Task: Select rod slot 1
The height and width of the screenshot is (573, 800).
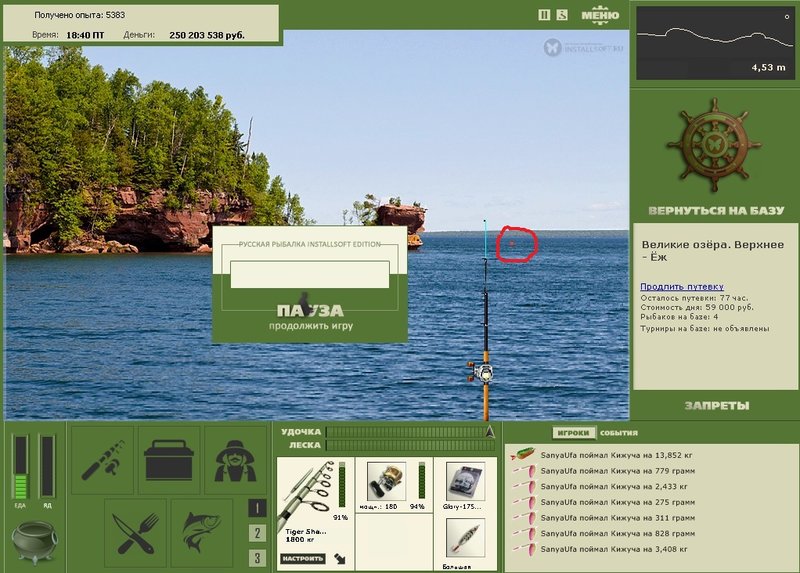Action: (257, 508)
